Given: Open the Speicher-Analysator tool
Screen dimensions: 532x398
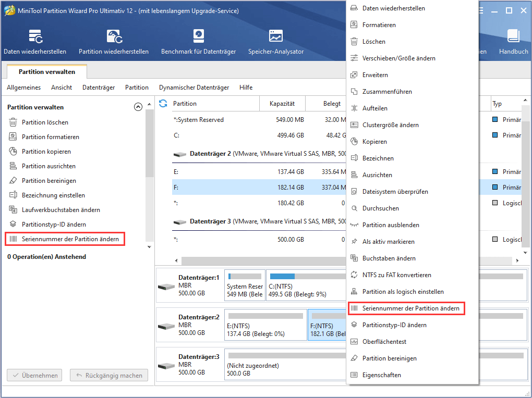Looking at the screenshot, I should pos(275,36).
